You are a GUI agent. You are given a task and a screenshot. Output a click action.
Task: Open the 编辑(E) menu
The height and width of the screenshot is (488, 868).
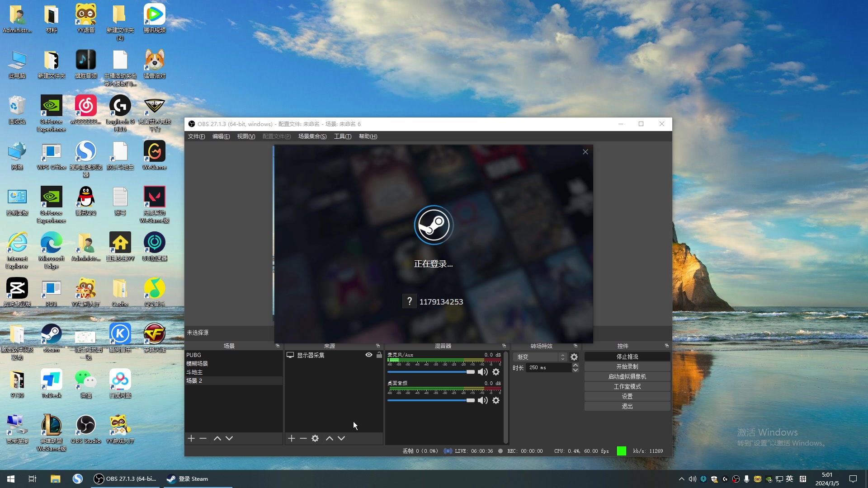[x=221, y=136]
